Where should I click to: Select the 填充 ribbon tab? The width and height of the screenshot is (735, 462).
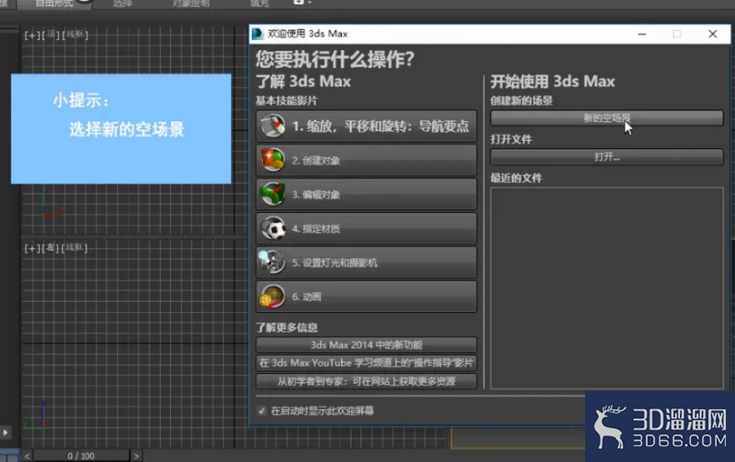click(x=259, y=3)
